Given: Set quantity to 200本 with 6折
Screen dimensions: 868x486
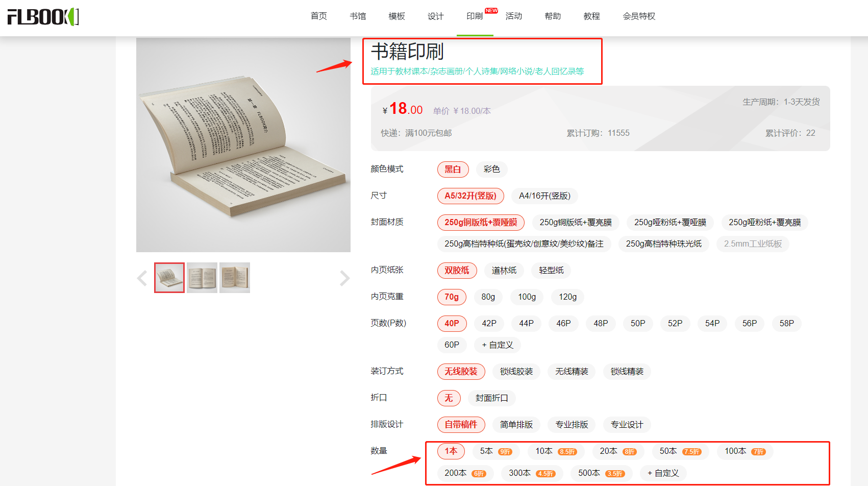Looking at the screenshot, I should (465, 473).
